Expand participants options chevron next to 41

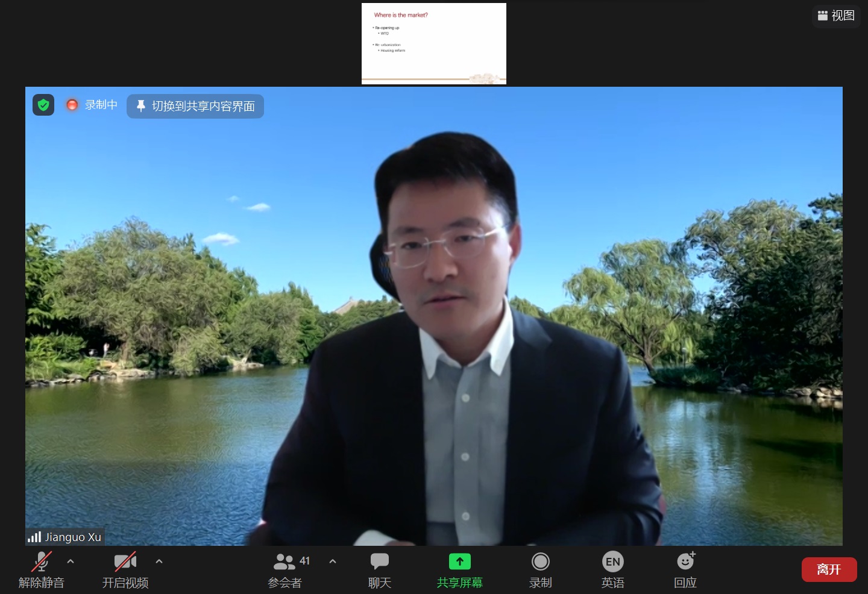coord(333,561)
